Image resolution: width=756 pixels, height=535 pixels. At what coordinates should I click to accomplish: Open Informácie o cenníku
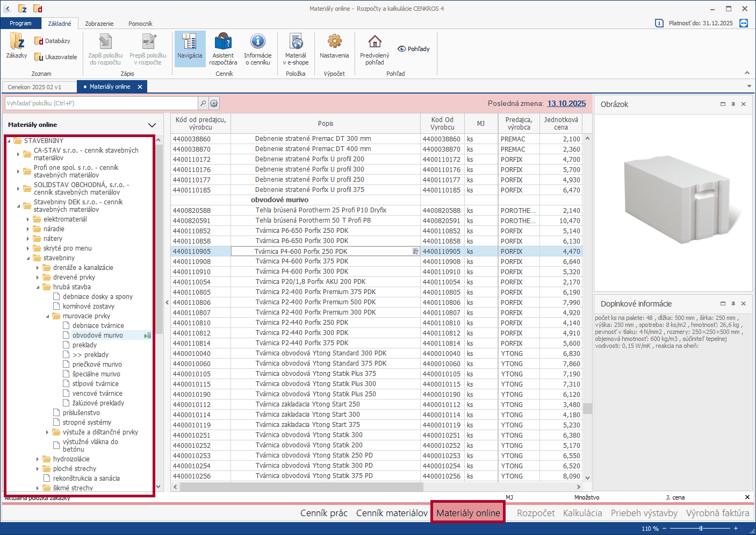point(257,48)
